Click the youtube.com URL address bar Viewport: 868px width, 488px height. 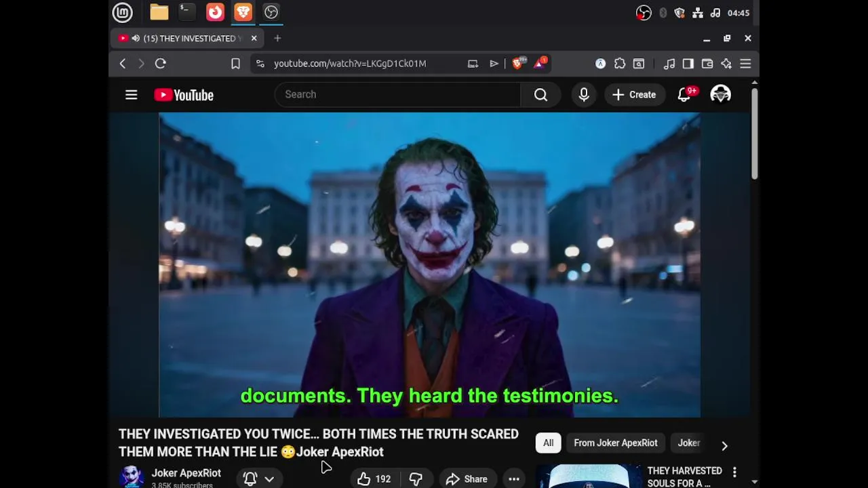tap(350, 64)
